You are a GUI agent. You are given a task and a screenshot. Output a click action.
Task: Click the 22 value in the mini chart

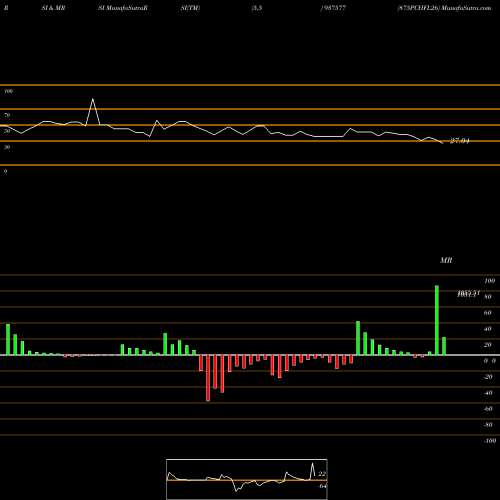pyautogui.click(x=322, y=474)
